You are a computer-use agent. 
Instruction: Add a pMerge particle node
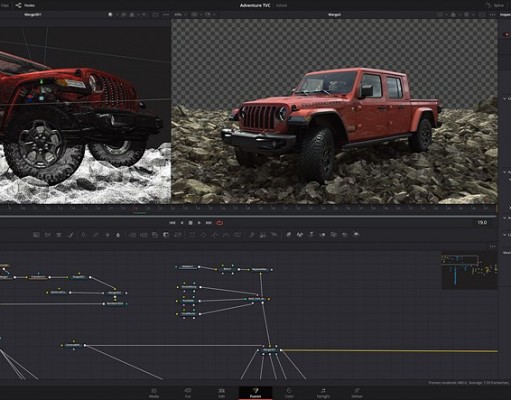pyautogui.click(x=263, y=235)
